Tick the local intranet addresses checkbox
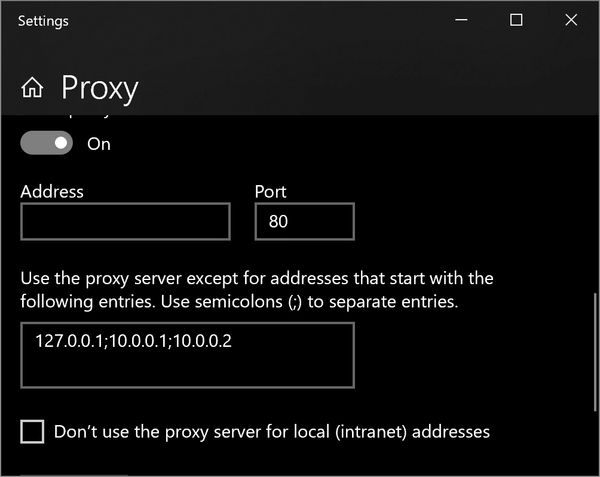The image size is (600, 477). (x=32, y=432)
